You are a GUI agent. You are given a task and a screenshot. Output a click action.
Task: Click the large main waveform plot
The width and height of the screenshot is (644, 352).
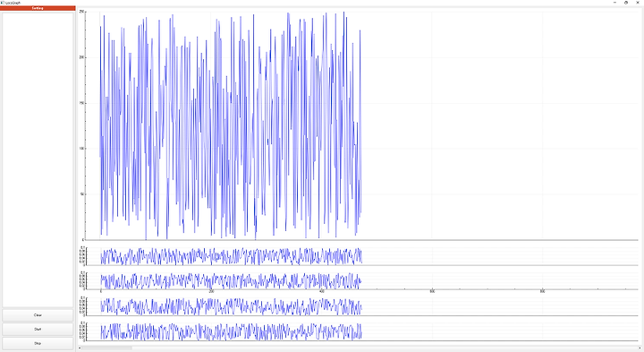[361, 125]
